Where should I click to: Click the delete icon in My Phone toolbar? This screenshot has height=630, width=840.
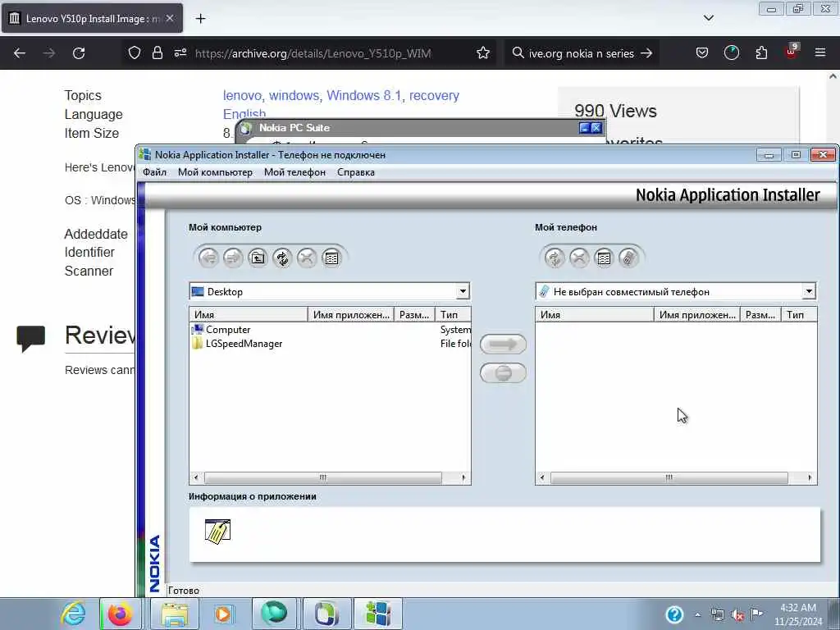(579, 258)
